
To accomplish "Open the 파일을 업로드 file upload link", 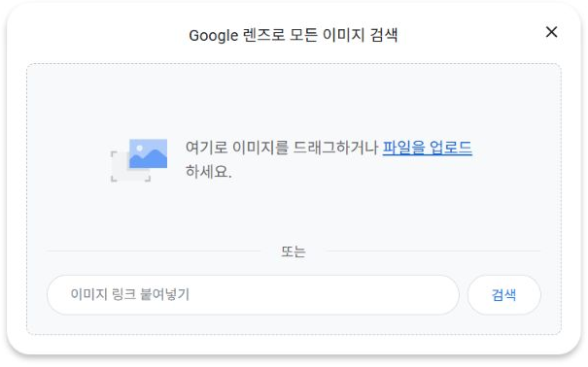I will tap(427, 148).
